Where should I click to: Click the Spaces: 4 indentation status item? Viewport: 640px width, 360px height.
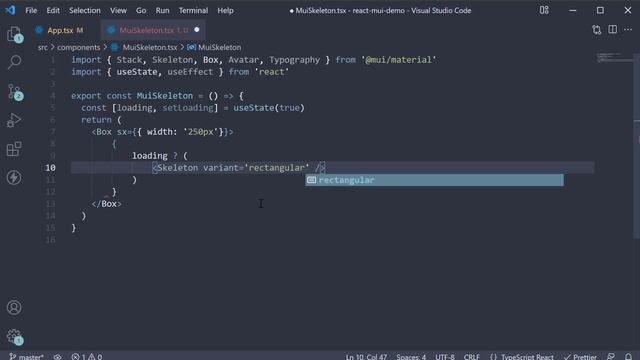pos(411,356)
